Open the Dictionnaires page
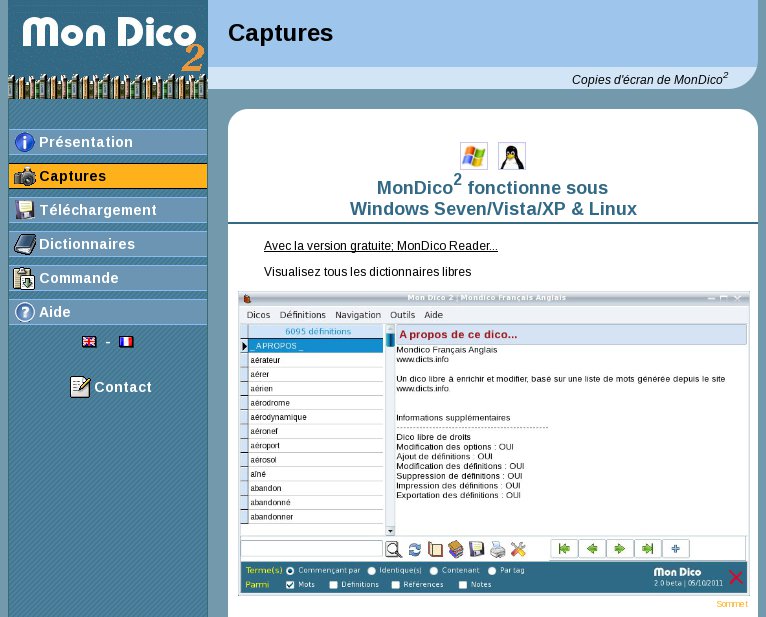The width and height of the screenshot is (766, 617). click(107, 244)
